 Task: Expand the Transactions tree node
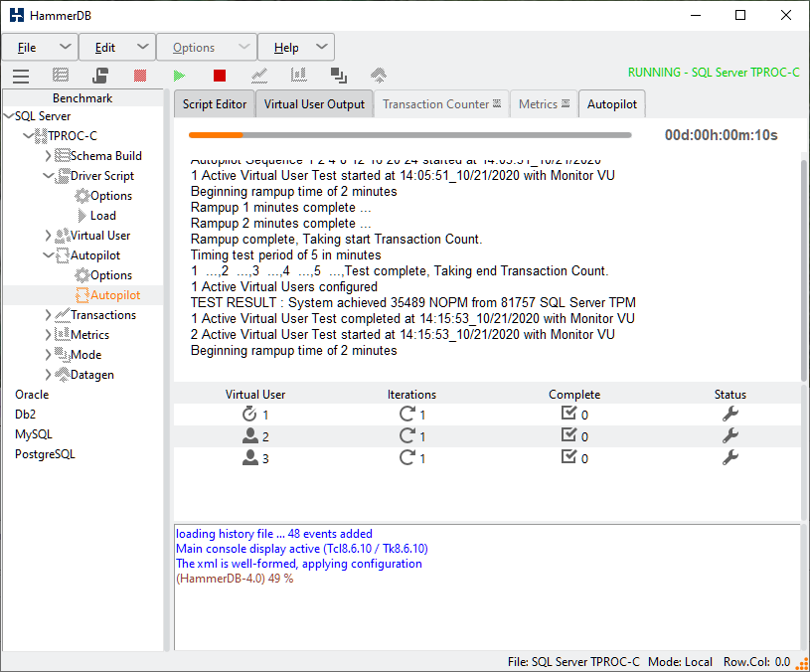[x=48, y=315]
